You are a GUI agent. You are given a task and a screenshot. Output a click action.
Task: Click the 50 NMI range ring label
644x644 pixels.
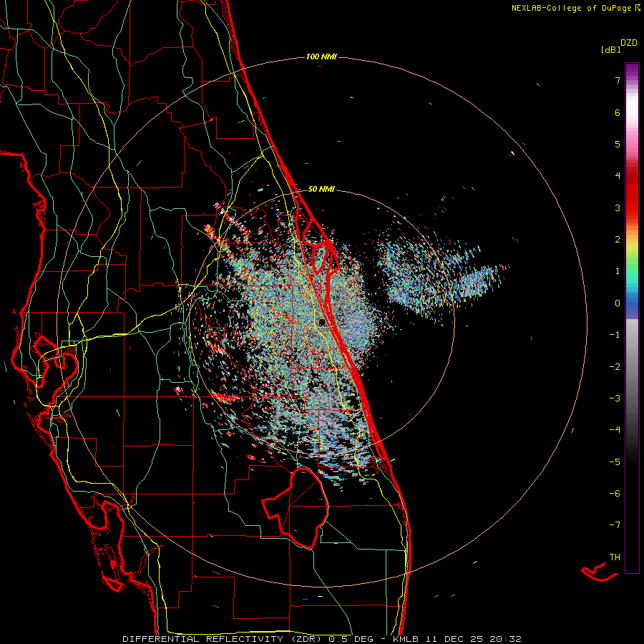click(x=321, y=189)
